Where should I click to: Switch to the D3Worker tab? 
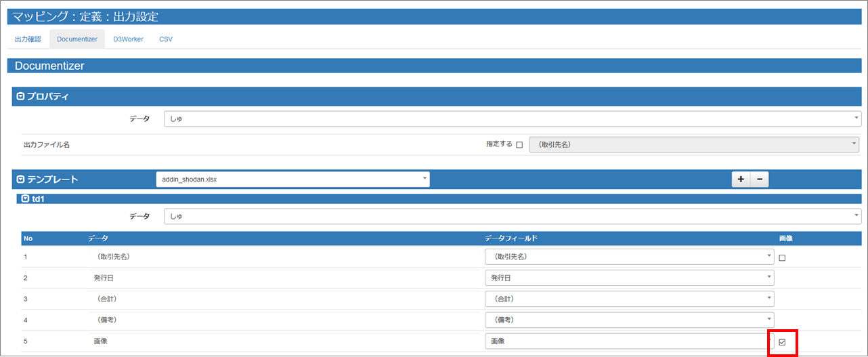coord(128,39)
